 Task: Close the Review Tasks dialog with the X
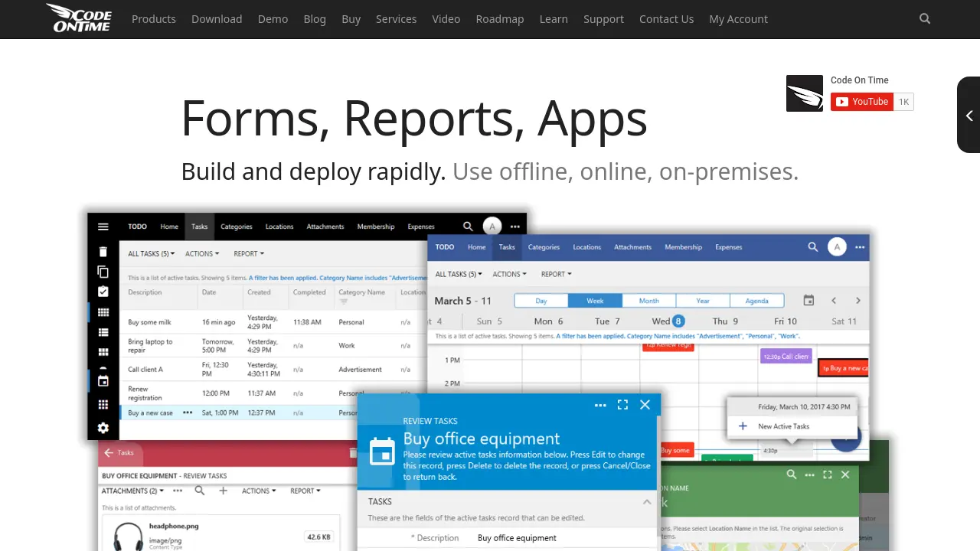coord(645,405)
